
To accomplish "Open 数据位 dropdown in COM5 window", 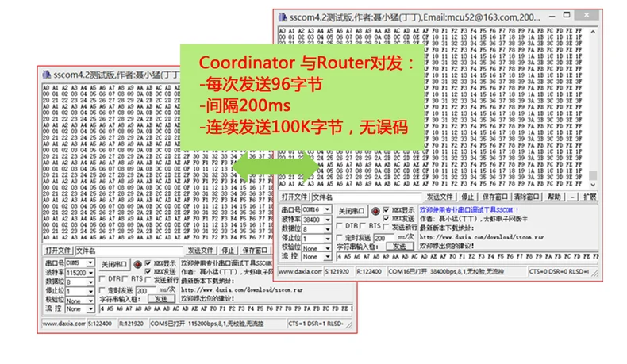I will [x=90, y=282].
